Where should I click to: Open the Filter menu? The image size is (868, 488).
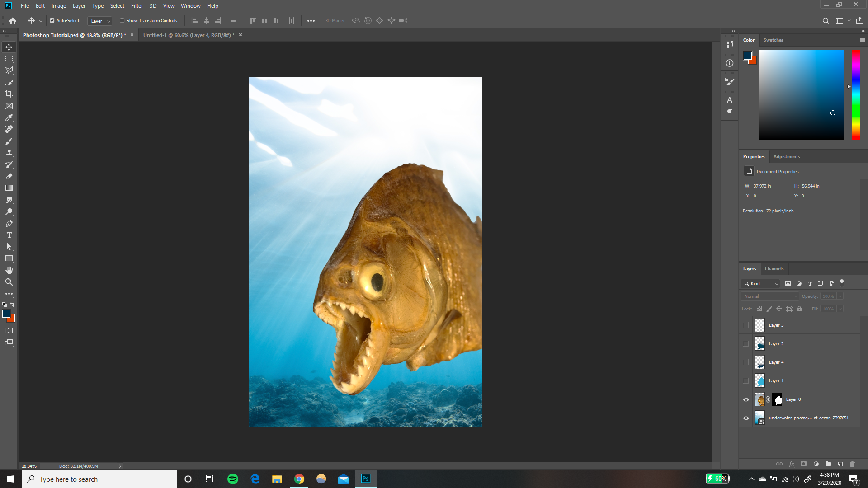coord(137,6)
